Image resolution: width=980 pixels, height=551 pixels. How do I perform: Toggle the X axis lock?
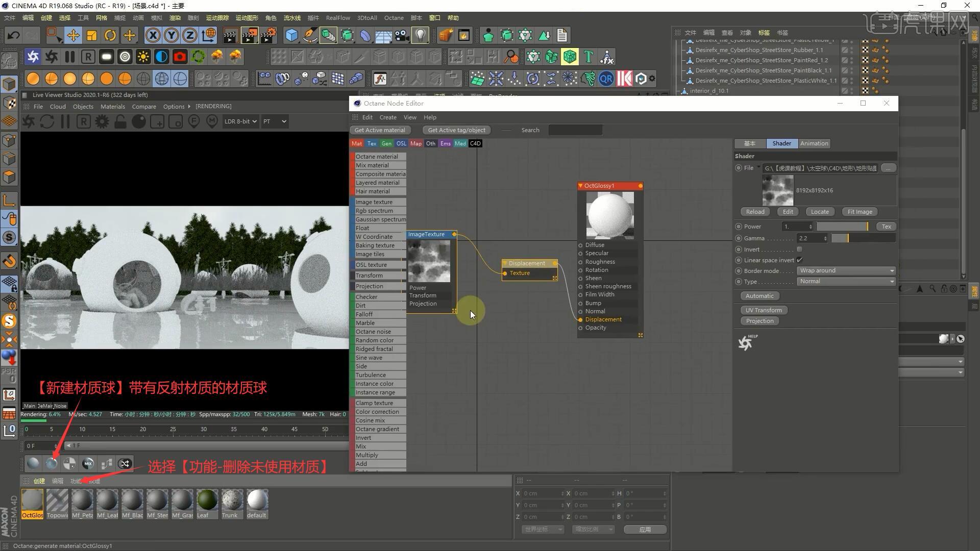pyautogui.click(x=152, y=35)
